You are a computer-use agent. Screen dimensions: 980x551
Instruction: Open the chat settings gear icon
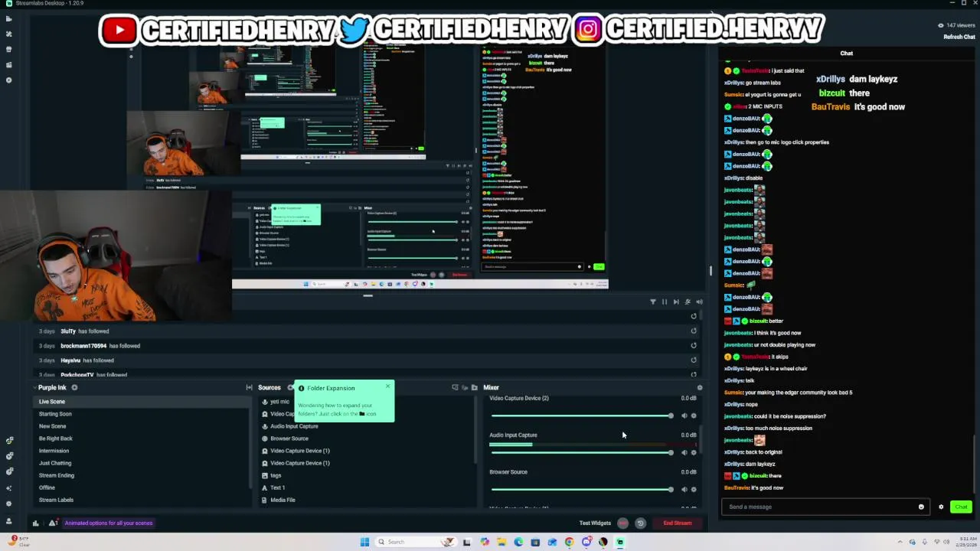coord(941,507)
